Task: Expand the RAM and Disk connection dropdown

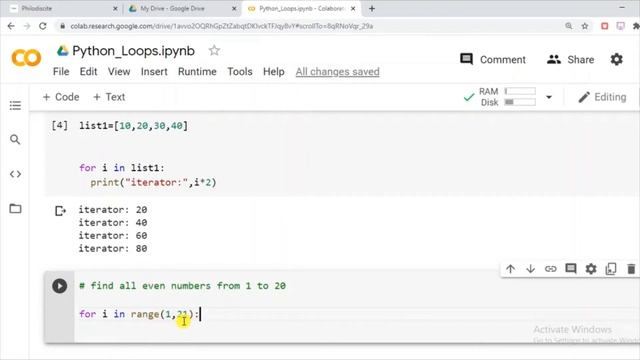Action: click(x=549, y=97)
